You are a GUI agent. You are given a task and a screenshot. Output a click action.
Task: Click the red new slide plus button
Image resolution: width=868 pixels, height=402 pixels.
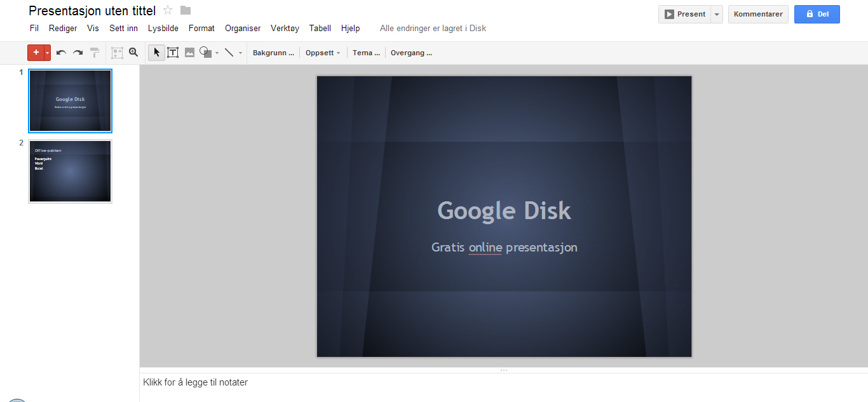[x=36, y=53]
